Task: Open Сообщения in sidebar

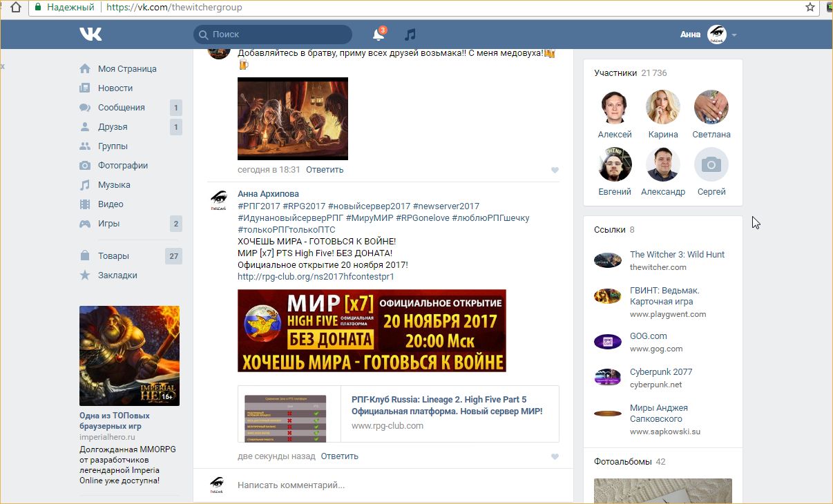Action: (122, 107)
